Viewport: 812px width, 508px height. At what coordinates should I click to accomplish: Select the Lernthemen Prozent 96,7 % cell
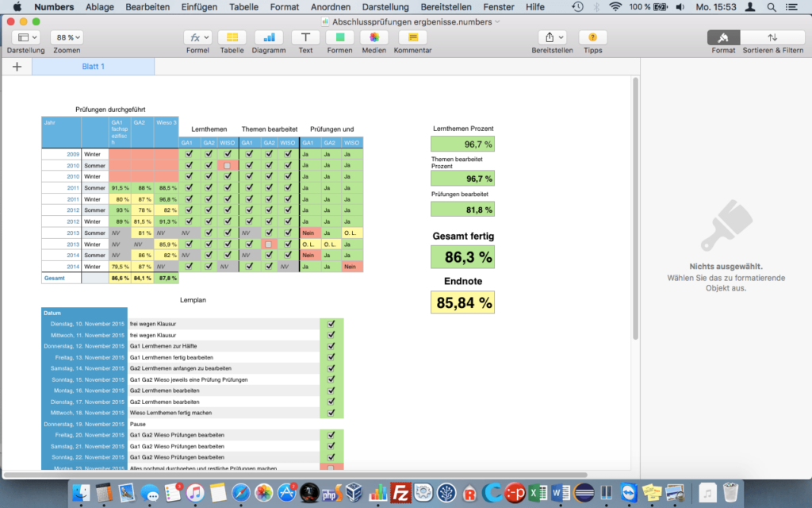(462, 144)
